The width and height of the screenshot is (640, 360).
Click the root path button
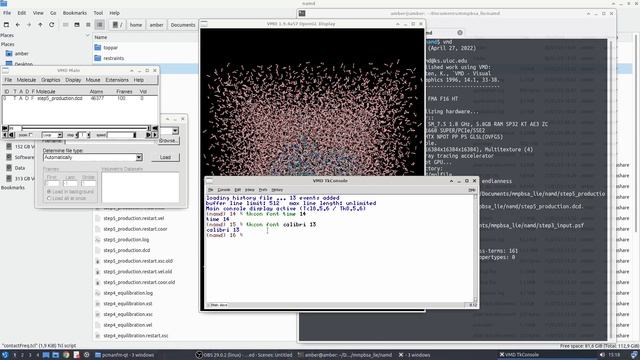(118, 25)
